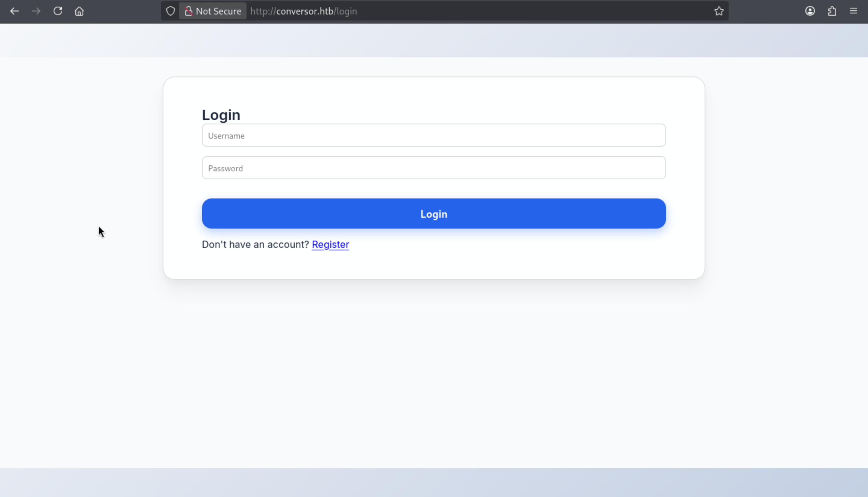Screen dimensions: 868x497
Task: Open the Firefox account icon
Action: pos(810,11)
